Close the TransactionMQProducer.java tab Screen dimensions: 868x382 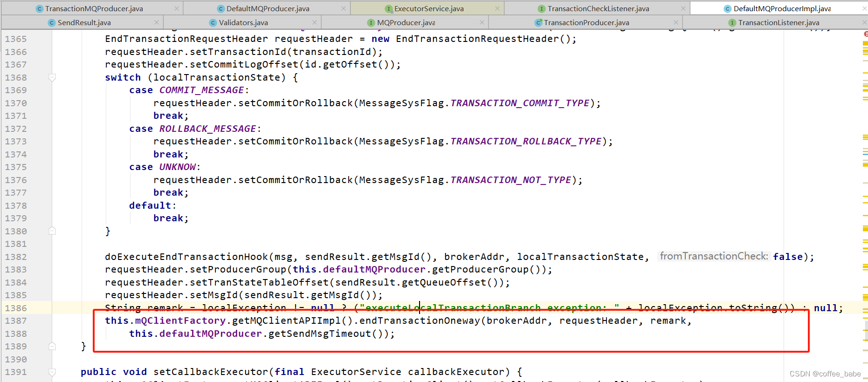[176, 8]
